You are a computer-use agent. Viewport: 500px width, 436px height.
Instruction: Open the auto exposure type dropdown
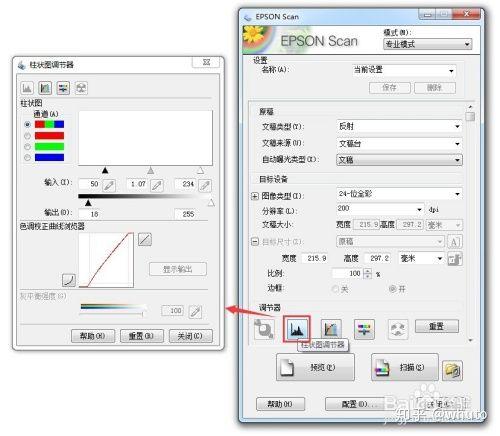click(x=399, y=160)
